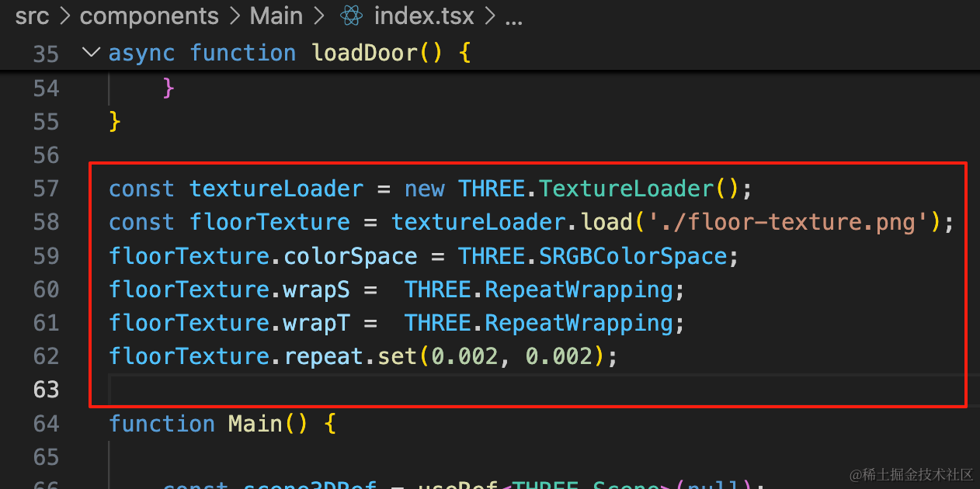Click the pink closing brace on line 54

[x=169, y=88]
